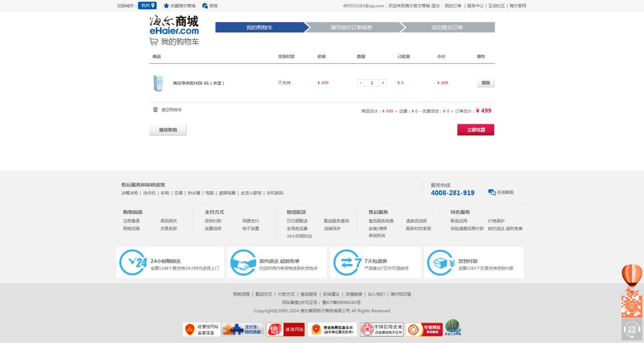Open the 海尔净水机HZS-01 product link

click(199, 83)
